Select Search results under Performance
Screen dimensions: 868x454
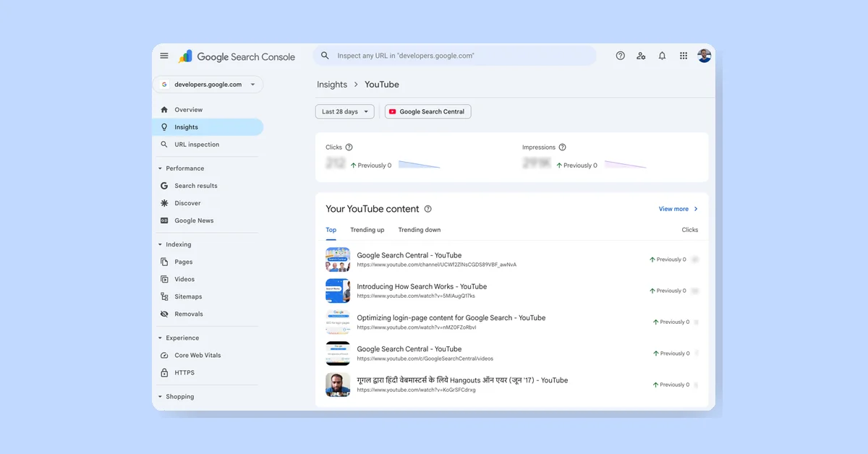(x=197, y=185)
